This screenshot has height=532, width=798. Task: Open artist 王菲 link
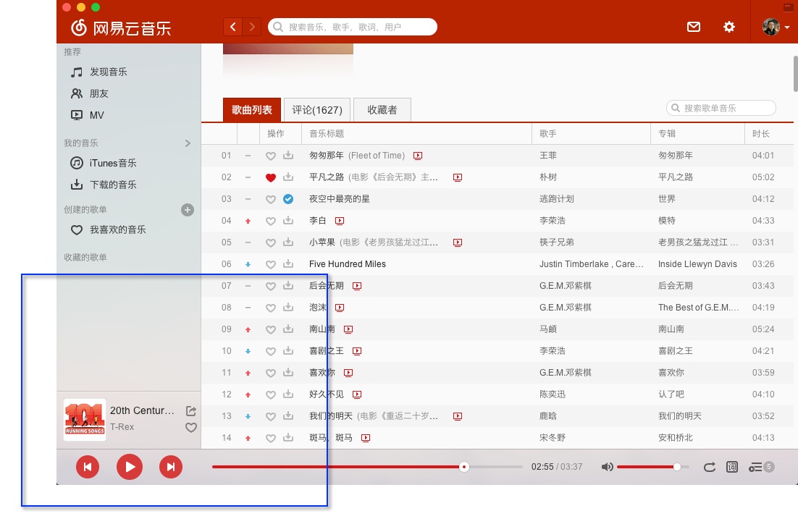[x=548, y=155]
